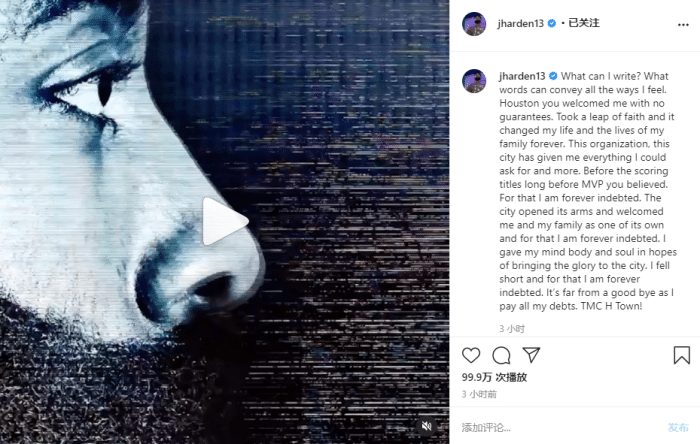Share post using paper plane icon

coord(531,355)
